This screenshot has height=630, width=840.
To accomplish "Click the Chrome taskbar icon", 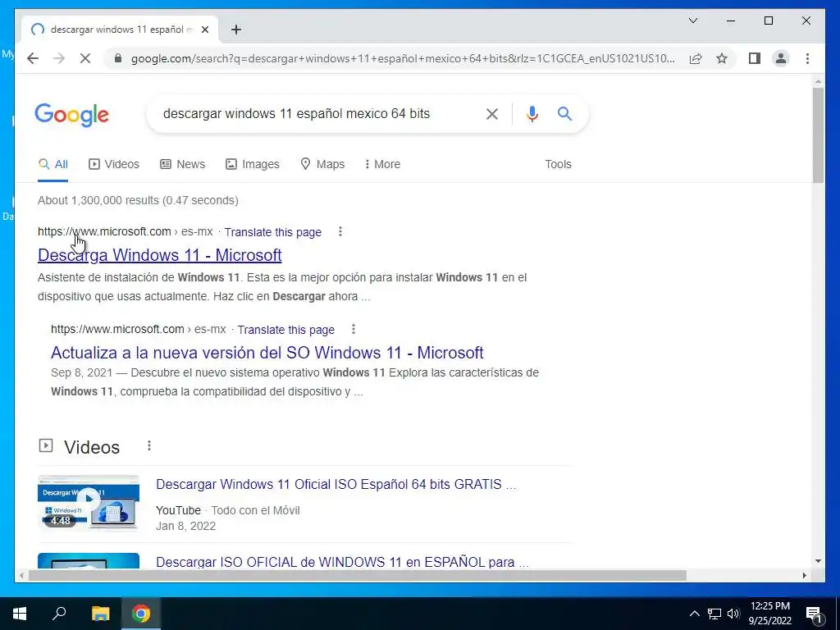I will point(141,614).
